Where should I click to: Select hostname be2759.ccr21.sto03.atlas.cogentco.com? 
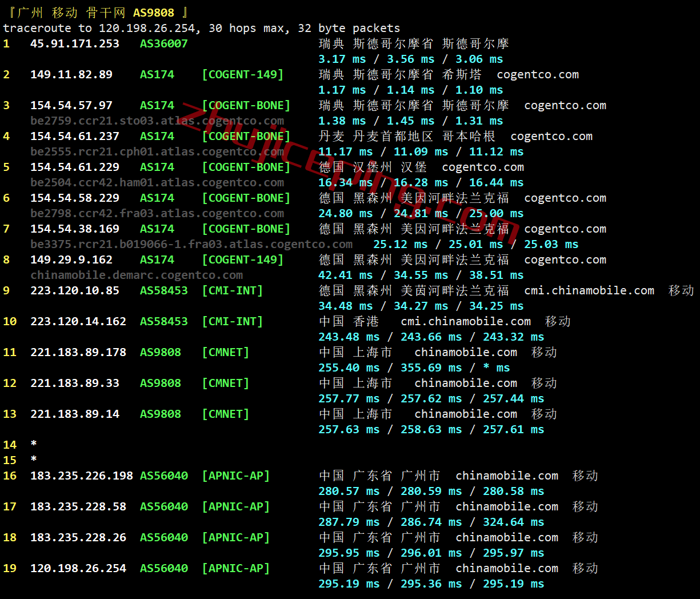pyautogui.click(x=157, y=121)
